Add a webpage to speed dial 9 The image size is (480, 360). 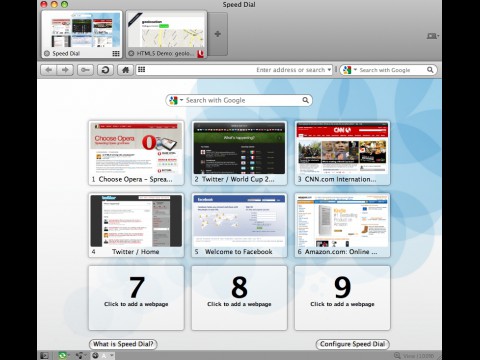click(342, 298)
